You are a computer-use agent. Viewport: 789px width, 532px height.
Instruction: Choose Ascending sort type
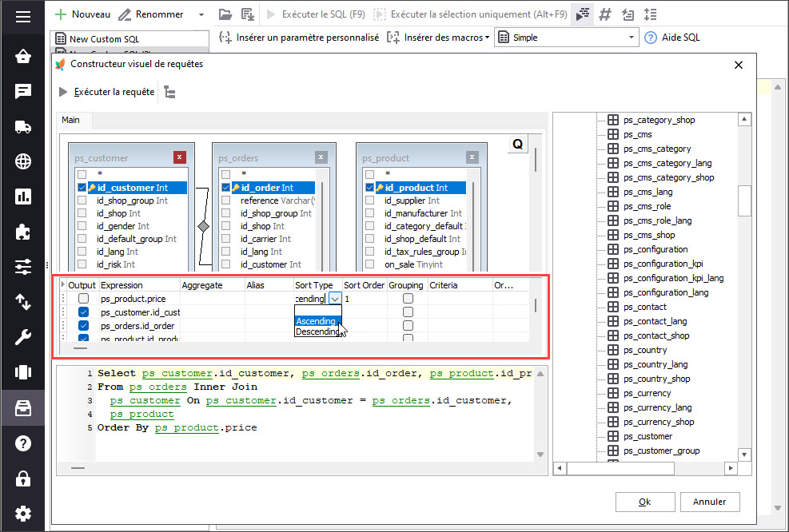point(317,321)
